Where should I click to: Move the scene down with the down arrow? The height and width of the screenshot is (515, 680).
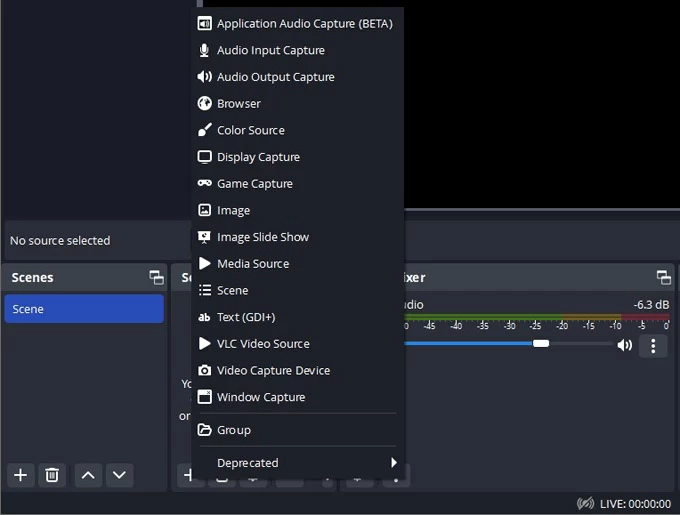coord(119,475)
